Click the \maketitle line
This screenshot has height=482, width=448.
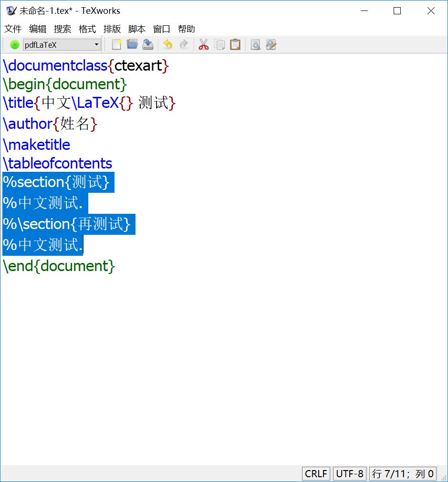pos(36,145)
